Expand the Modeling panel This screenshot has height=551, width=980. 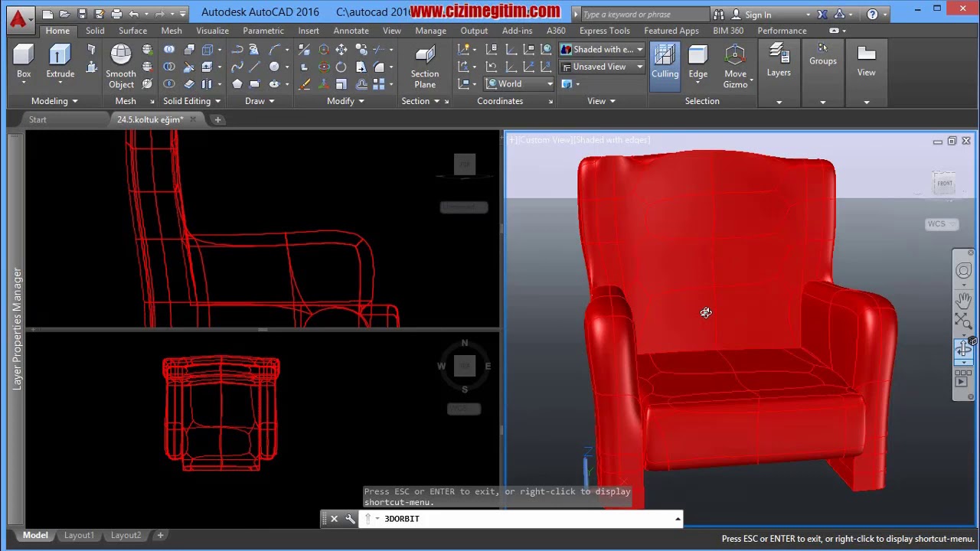[54, 101]
